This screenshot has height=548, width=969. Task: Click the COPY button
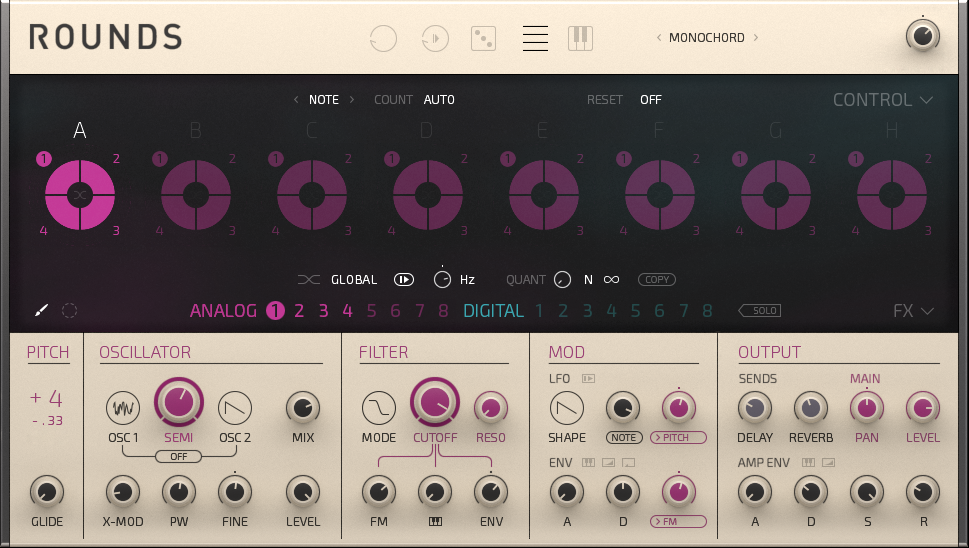point(657,280)
